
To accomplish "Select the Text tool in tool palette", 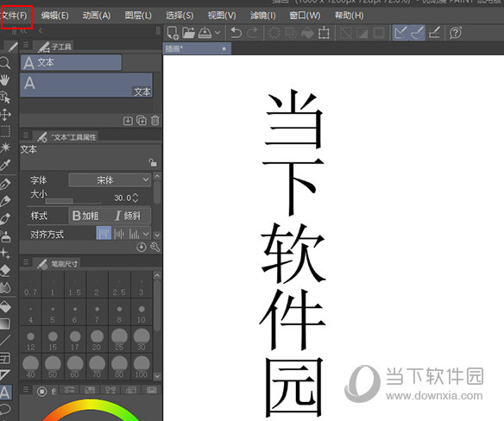I will pyautogui.click(x=5, y=392).
